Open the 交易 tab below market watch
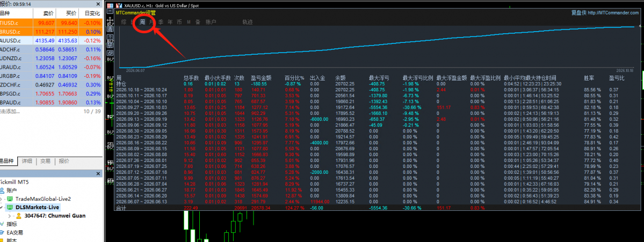 click(x=45, y=161)
